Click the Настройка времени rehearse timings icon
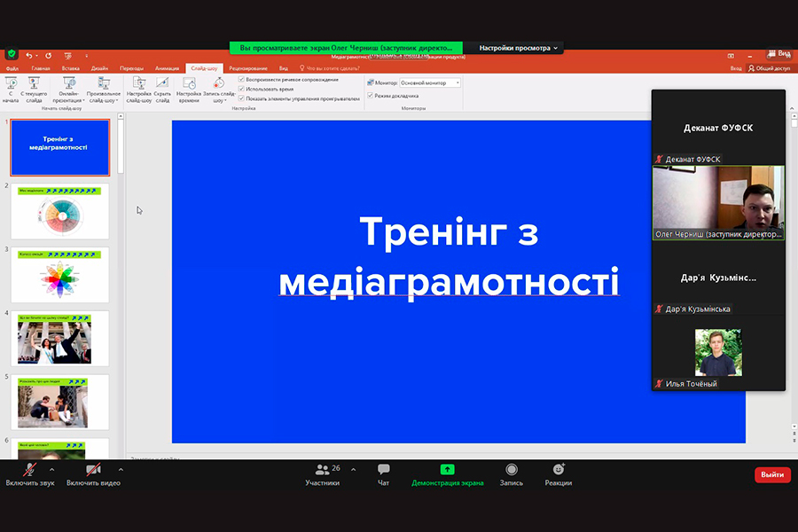 [188, 86]
